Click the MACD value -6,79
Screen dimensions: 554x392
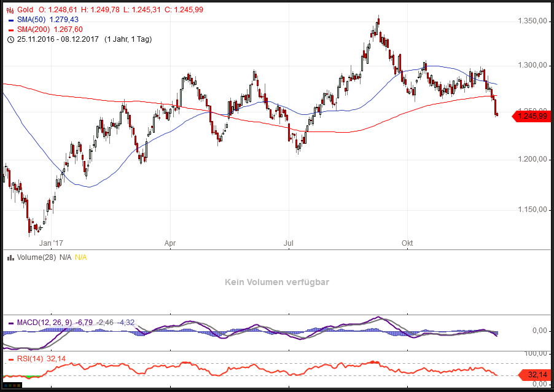point(84,323)
